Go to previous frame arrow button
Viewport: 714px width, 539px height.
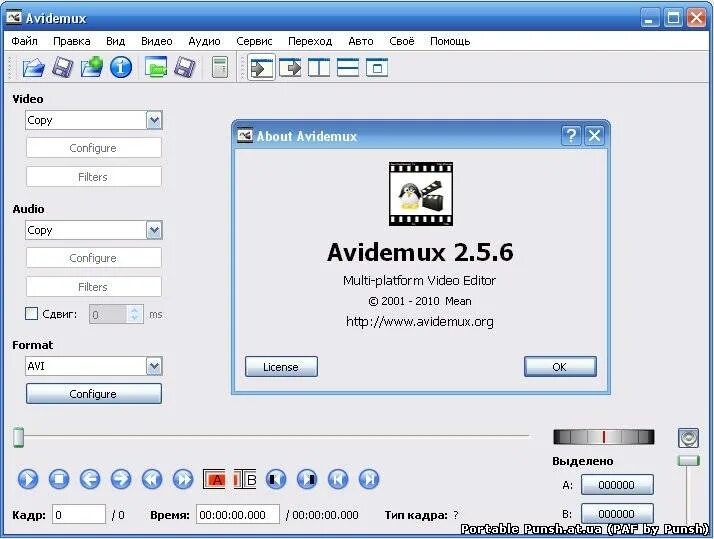point(90,479)
